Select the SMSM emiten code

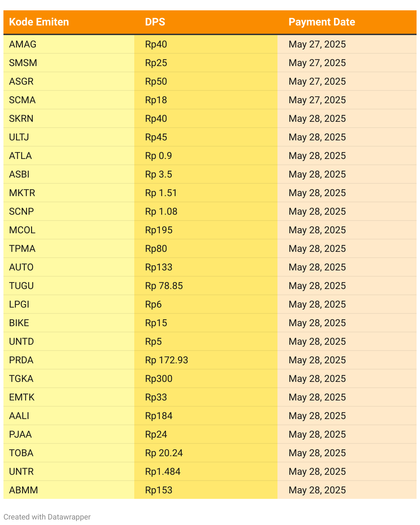23,63
